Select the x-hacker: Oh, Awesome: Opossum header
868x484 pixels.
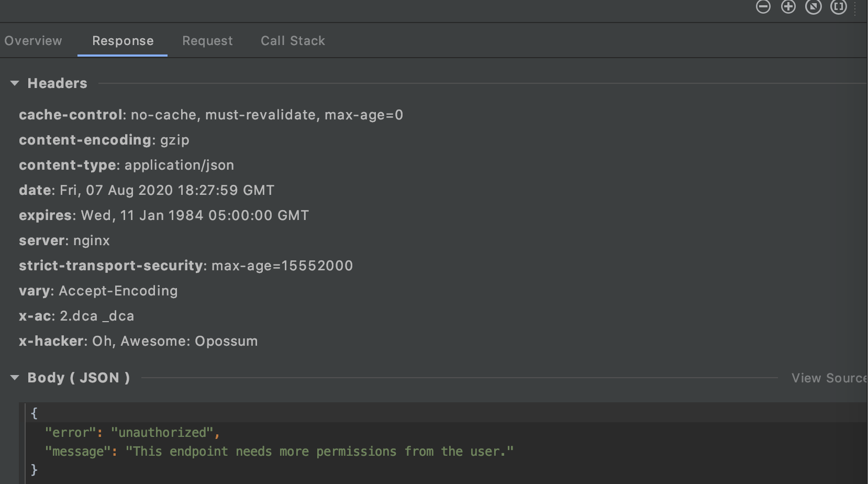click(x=138, y=340)
